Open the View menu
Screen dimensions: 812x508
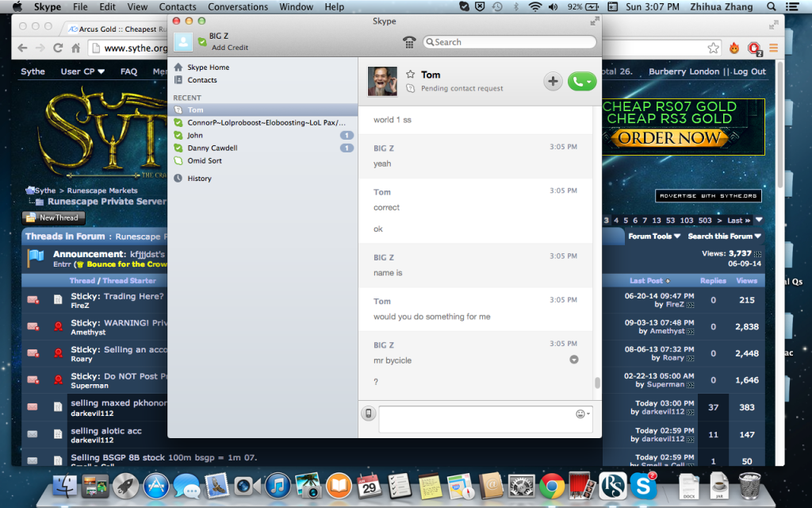pyautogui.click(x=137, y=6)
